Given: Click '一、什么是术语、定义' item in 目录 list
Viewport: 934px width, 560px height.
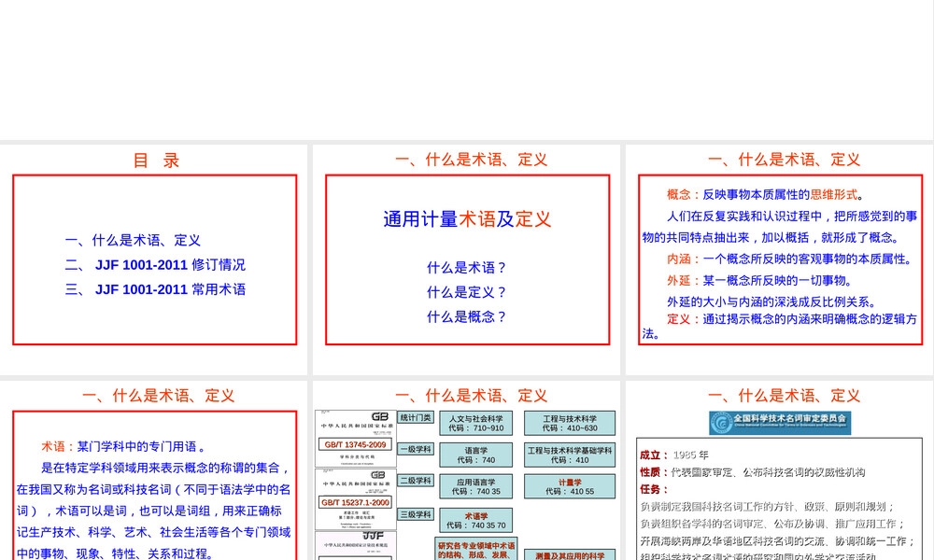Looking at the screenshot, I should (133, 241).
